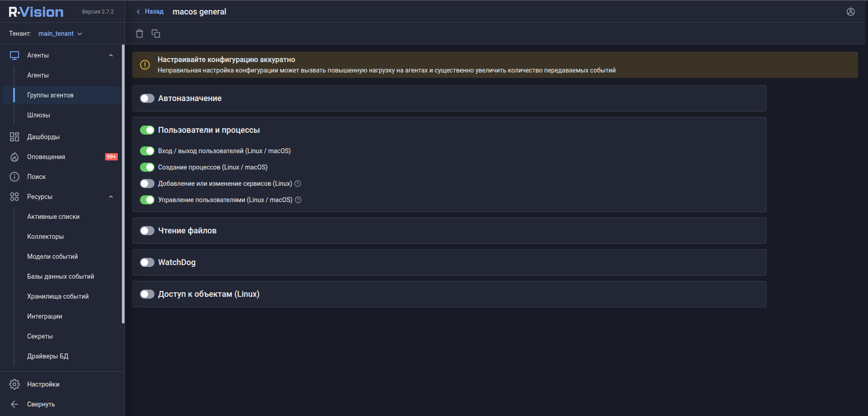Toggle Вход / выход пользователей switch
Screen dimensions: 868x416
pos(147,151)
